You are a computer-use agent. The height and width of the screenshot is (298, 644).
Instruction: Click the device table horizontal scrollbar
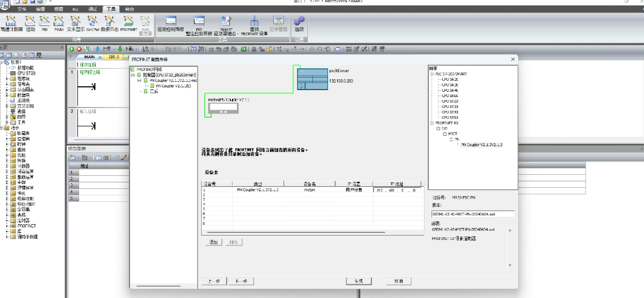point(296,233)
